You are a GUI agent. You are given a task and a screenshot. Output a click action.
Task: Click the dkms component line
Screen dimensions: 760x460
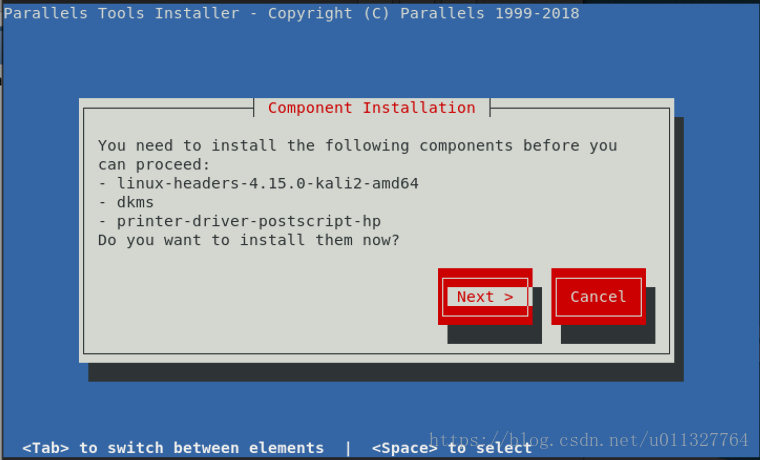tap(126, 202)
